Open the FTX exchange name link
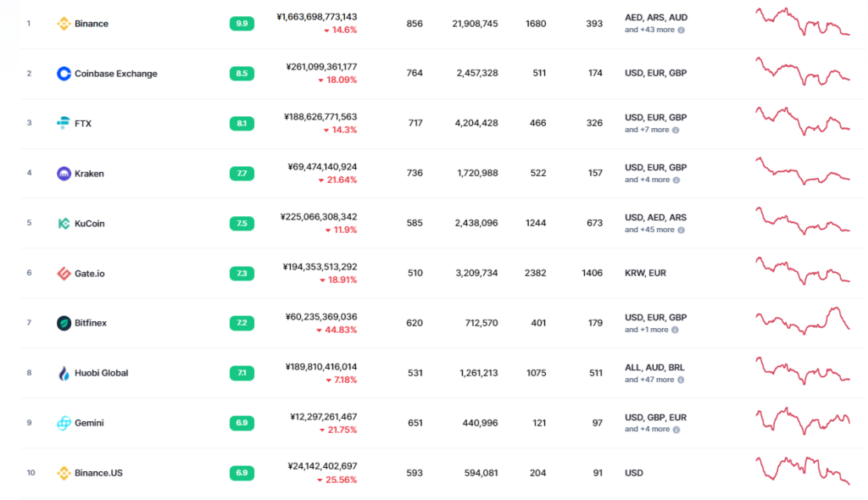This screenshot has width=868, height=500. [x=83, y=124]
